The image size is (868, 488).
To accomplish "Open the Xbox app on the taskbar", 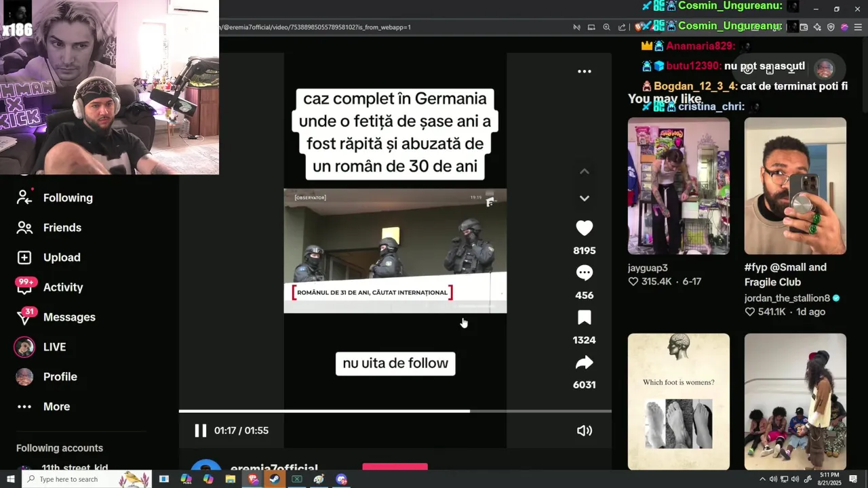I will (x=296, y=479).
